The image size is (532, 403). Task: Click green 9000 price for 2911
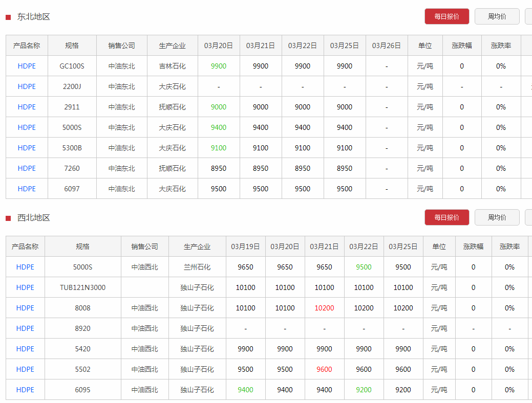click(x=219, y=107)
